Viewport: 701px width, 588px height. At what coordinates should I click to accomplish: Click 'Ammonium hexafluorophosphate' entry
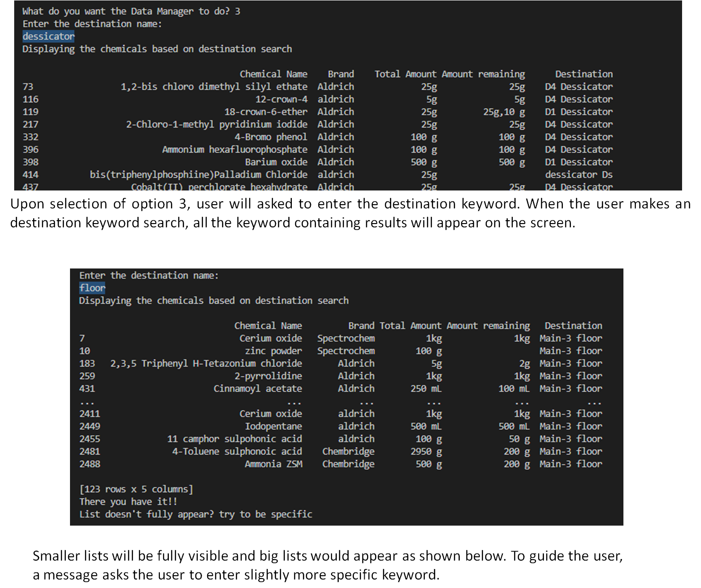pyautogui.click(x=235, y=149)
